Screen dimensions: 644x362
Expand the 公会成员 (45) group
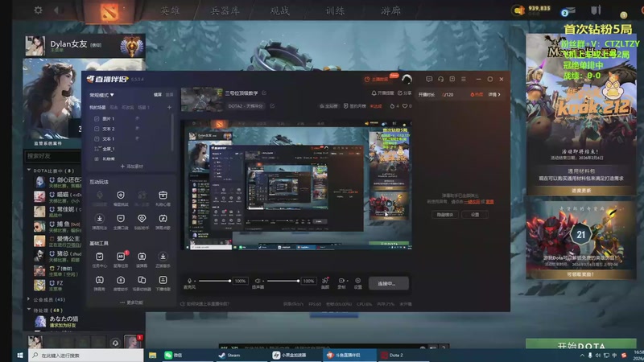click(29, 299)
